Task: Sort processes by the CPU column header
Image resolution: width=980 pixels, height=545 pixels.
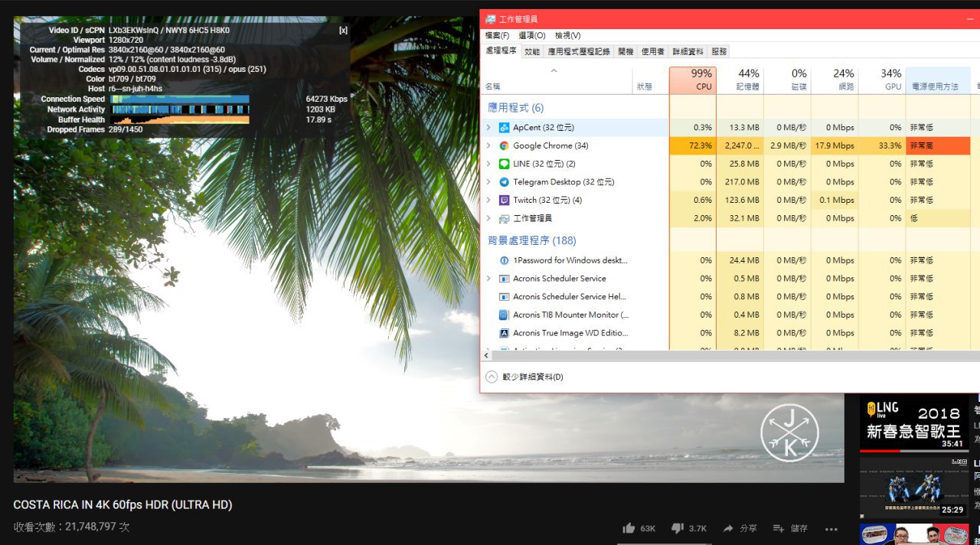Action: pos(692,80)
